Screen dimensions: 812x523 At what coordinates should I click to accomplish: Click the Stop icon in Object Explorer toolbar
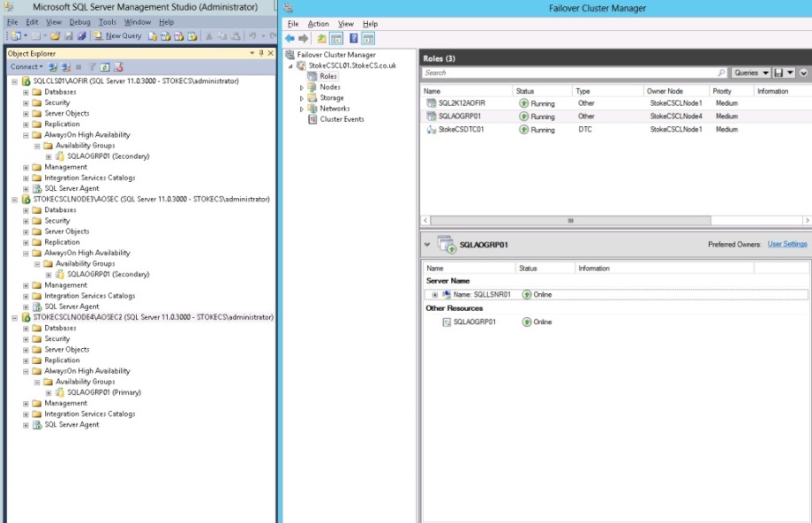click(79, 67)
